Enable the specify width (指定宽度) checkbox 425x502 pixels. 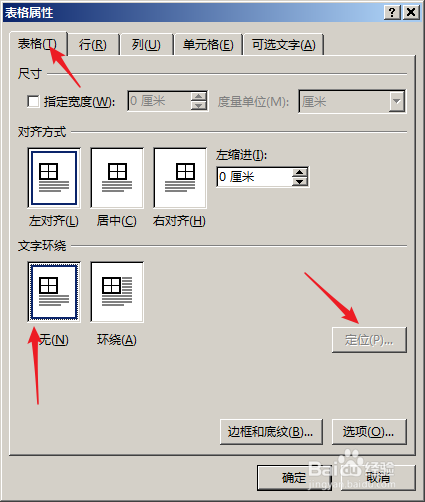pyautogui.click(x=33, y=101)
